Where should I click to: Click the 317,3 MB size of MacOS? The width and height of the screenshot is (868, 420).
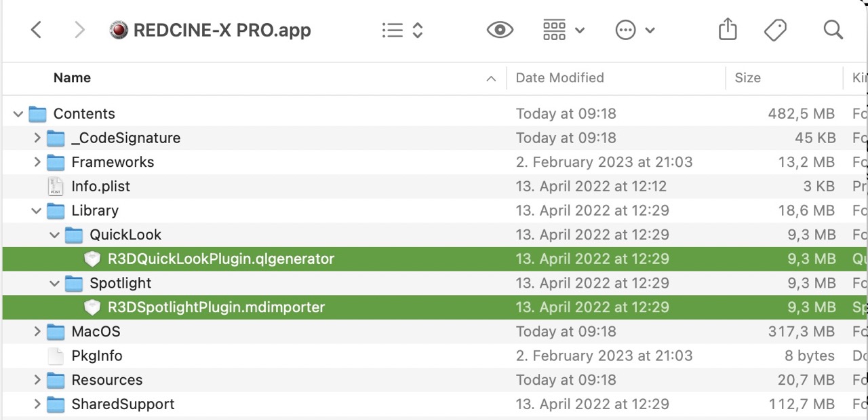[x=802, y=332]
